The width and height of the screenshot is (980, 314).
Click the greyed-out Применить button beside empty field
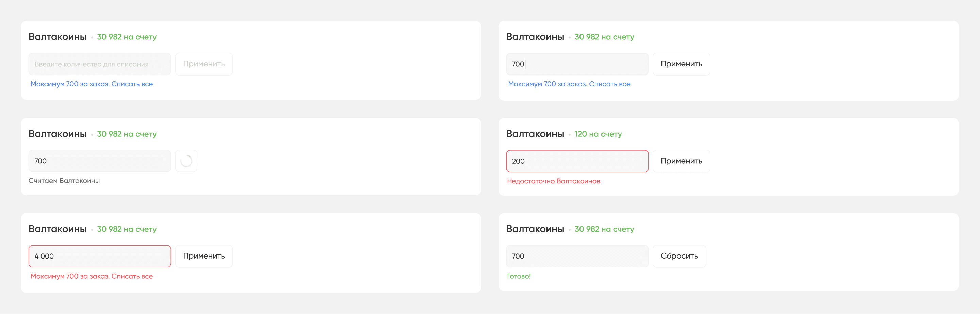pos(203,64)
